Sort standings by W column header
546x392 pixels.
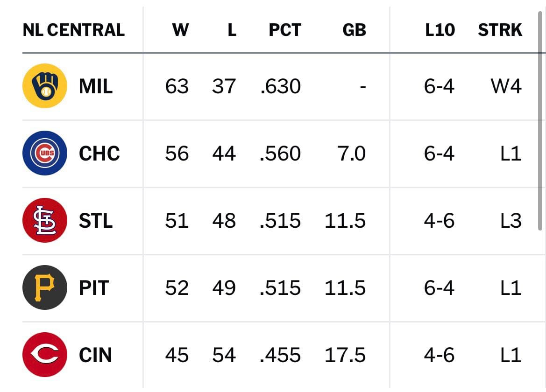(x=180, y=30)
